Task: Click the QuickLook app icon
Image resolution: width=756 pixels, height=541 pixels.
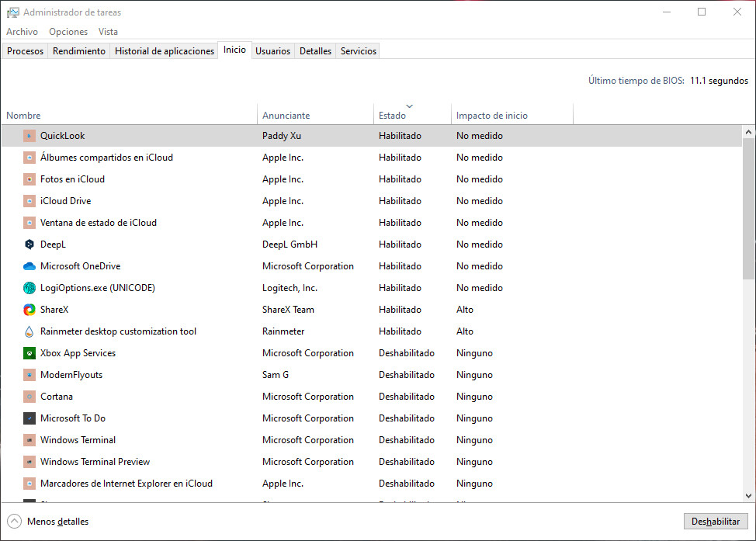Action: pyautogui.click(x=29, y=136)
